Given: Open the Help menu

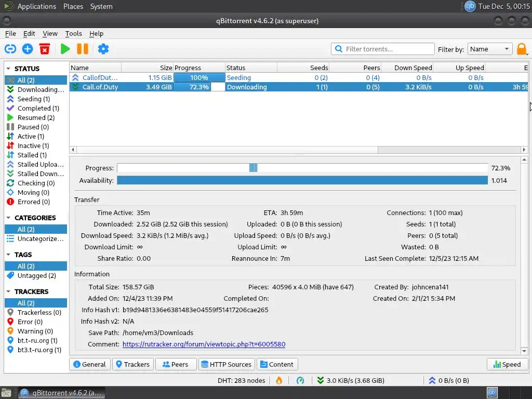Looking at the screenshot, I should click(96, 33).
